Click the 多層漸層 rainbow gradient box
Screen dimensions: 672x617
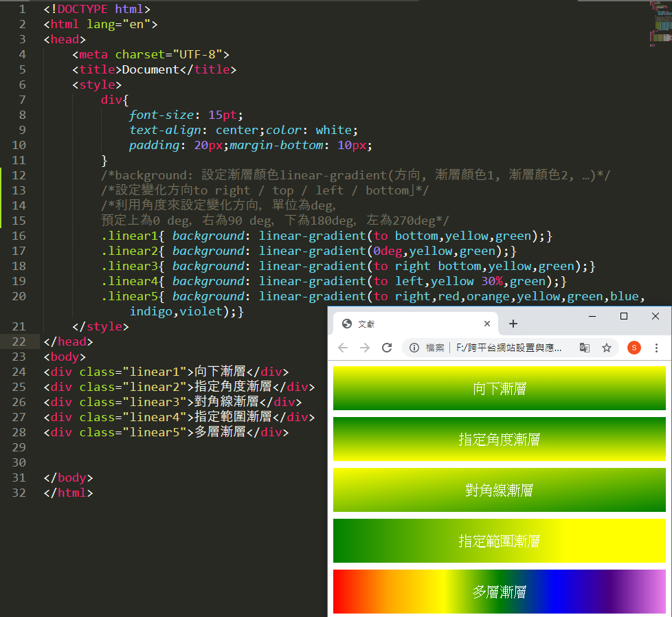(x=500, y=592)
